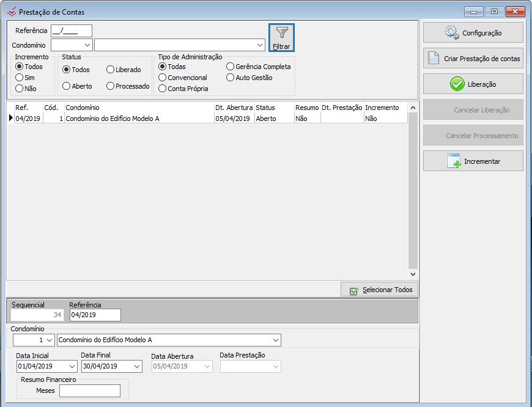Sort by the Dt. Abertura column header
The height and width of the screenshot is (407, 532).
tap(234, 108)
